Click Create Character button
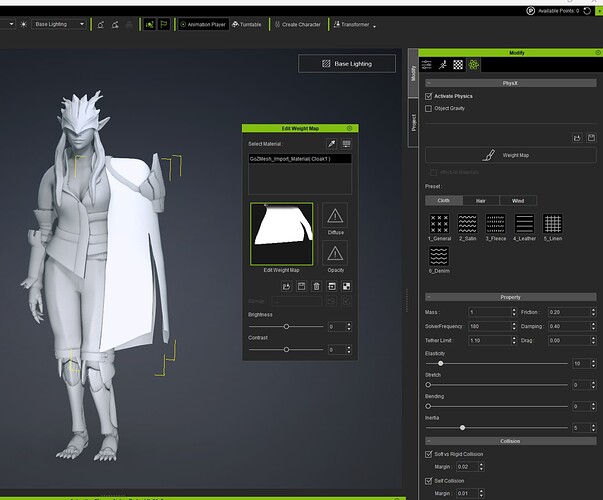The image size is (603, 500). point(298,24)
